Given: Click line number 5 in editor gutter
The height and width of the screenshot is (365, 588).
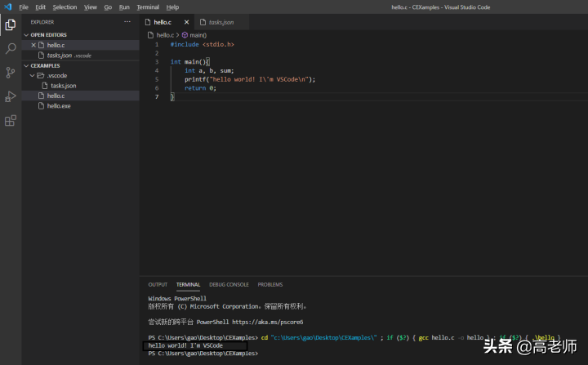Looking at the screenshot, I should 157,79.
